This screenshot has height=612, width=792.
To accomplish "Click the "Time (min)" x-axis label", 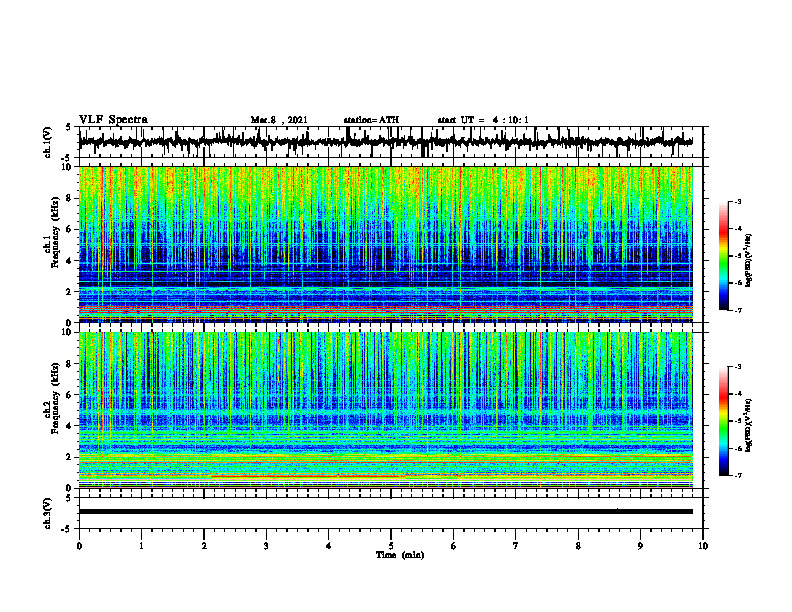I will (x=400, y=555).
